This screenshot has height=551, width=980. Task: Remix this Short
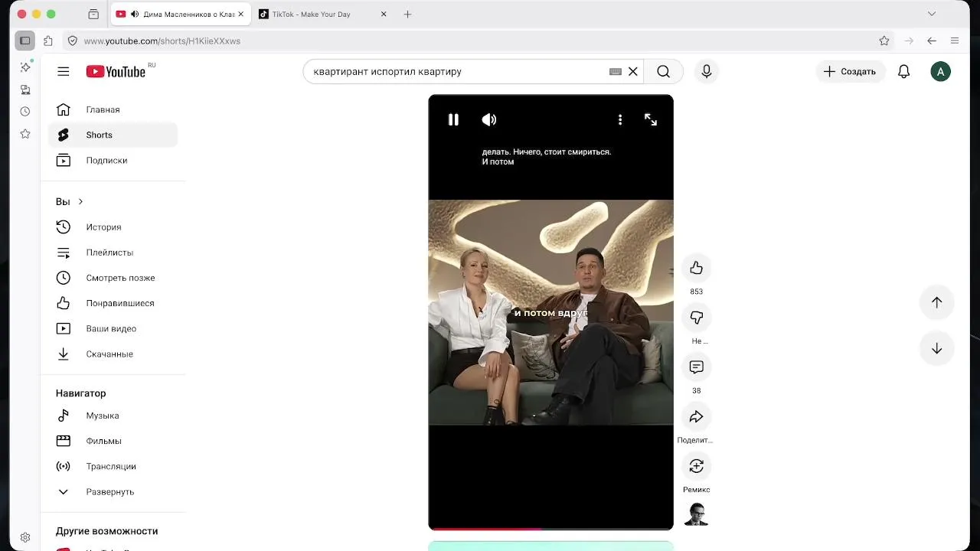click(696, 466)
